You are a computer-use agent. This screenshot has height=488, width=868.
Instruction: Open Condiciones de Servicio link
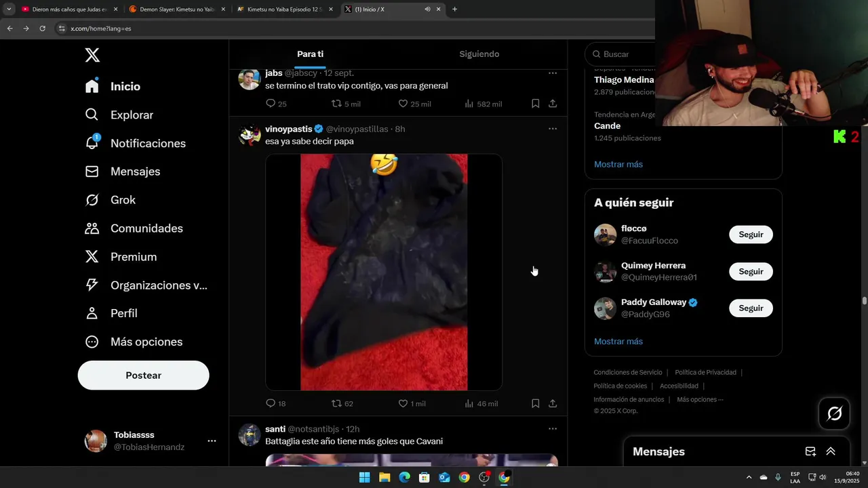click(x=628, y=372)
